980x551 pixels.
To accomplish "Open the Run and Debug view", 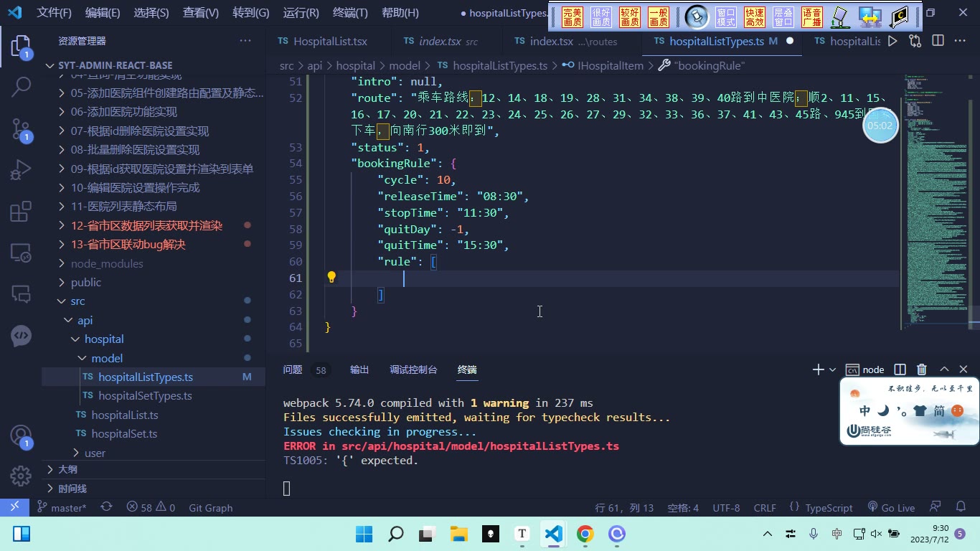I will click(x=21, y=170).
